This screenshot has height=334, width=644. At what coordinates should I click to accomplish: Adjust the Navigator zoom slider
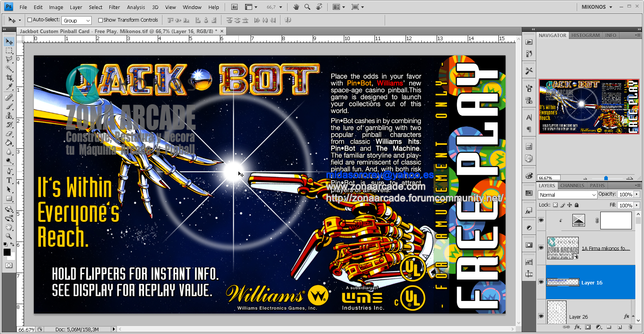pos(606,178)
